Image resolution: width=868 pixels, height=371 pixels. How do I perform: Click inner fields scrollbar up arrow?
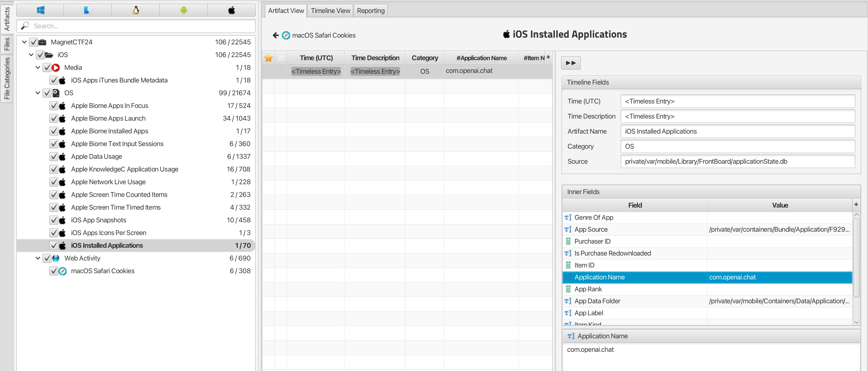[856, 215]
